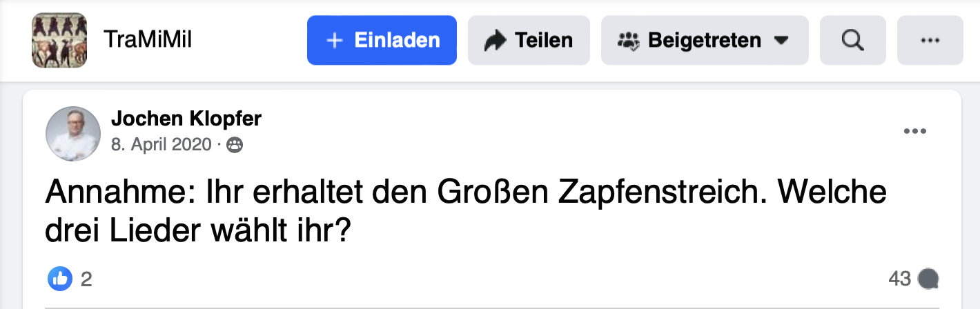Click the people icon on Beigetreten
The height and width of the screenshot is (309, 980).
(628, 41)
